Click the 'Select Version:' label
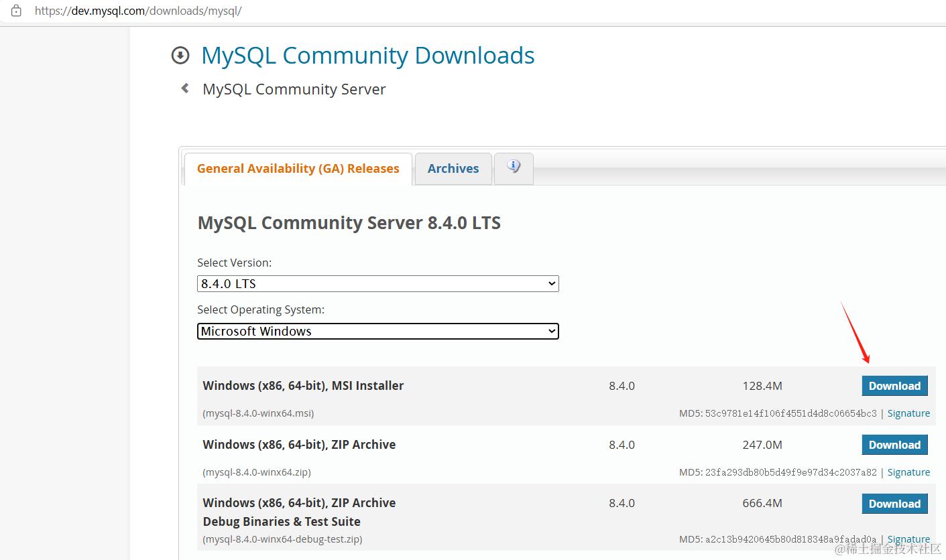 (x=235, y=263)
